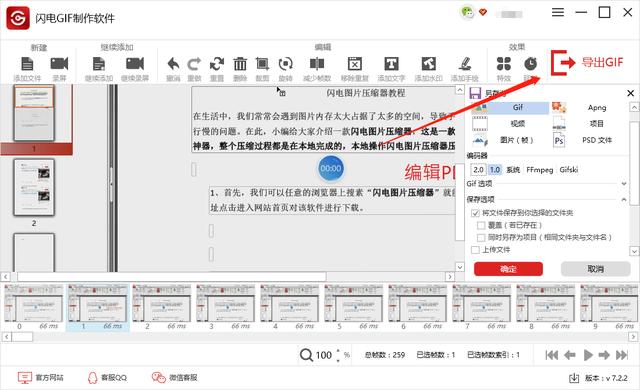Image resolution: width=640 pixels, height=390 pixels.
Task: Choose the FFmpeg encoder
Action: pyautogui.click(x=540, y=170)
